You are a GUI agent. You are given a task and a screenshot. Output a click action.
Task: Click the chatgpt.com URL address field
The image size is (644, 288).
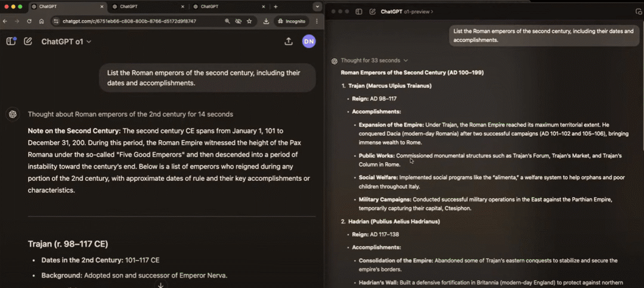click(x=129, y=21)
